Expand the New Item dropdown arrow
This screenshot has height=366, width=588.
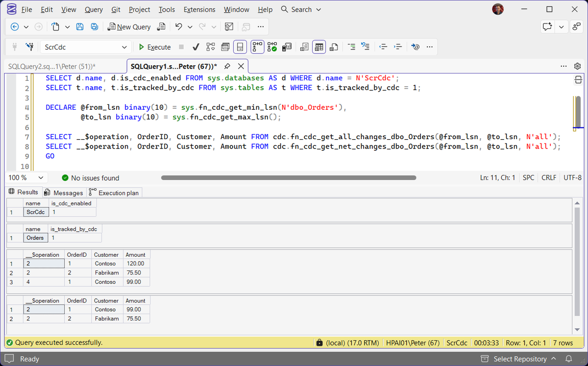pos(67,27)
